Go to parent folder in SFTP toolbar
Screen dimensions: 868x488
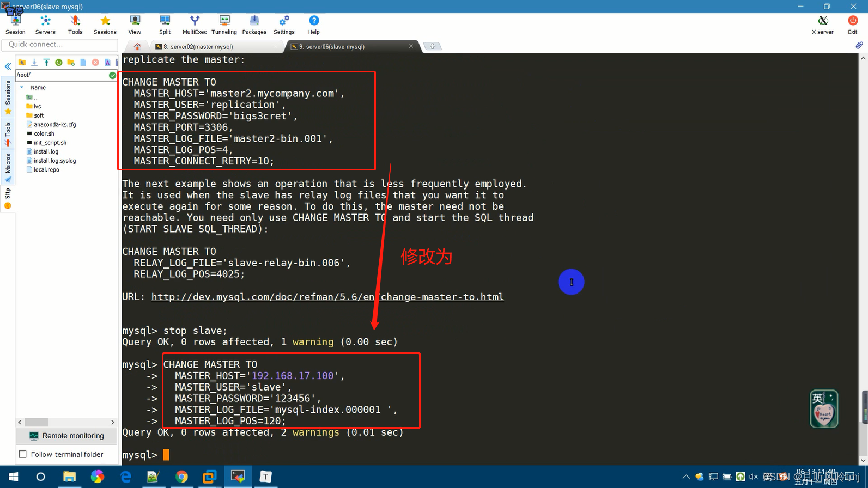22,63
